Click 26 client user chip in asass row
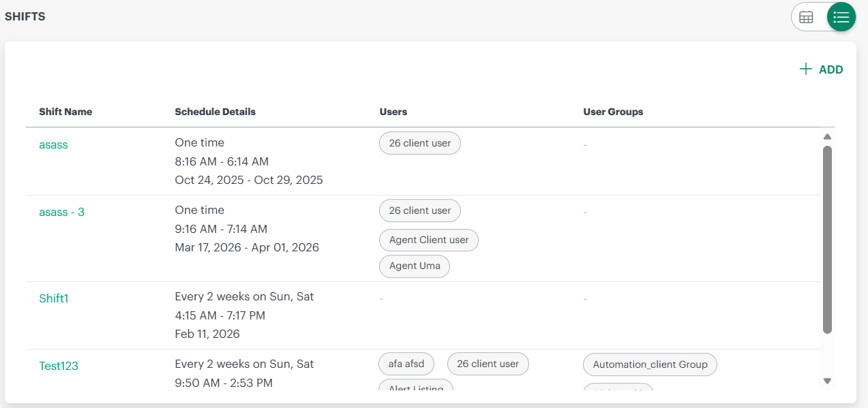This screenshot has width=868, height=408. click(x=419, y=143)
